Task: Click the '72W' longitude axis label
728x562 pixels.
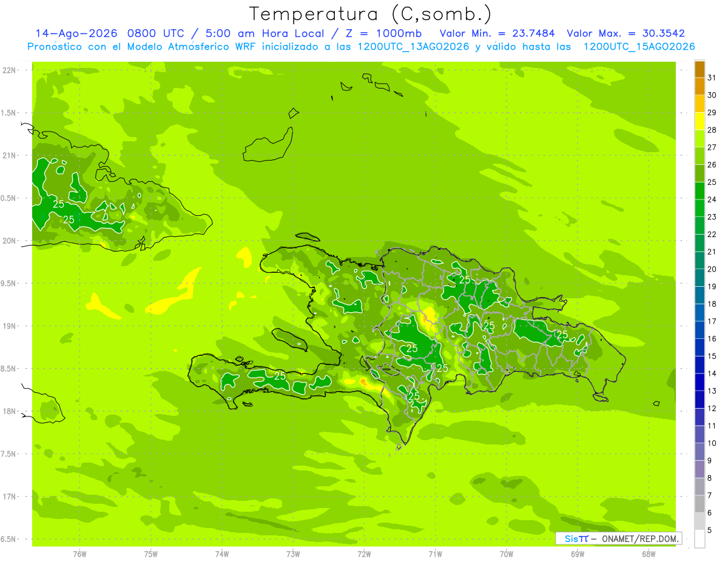Action: (364, 554)
